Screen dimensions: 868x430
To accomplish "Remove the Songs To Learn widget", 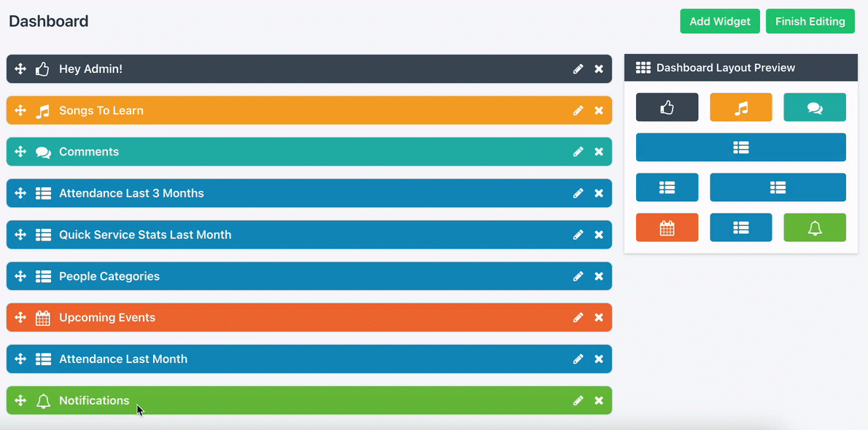I will [x=599, y=111].
